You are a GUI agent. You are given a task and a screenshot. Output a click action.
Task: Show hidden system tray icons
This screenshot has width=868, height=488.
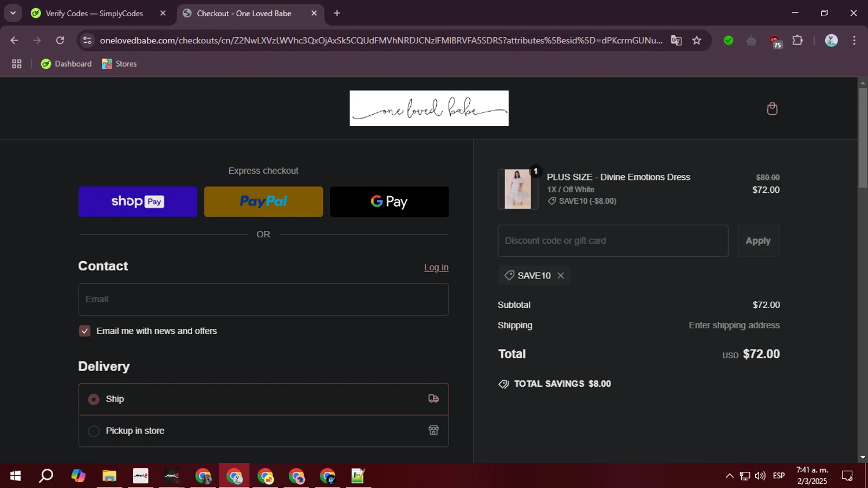pyautogui.click(x=729, y=476)
